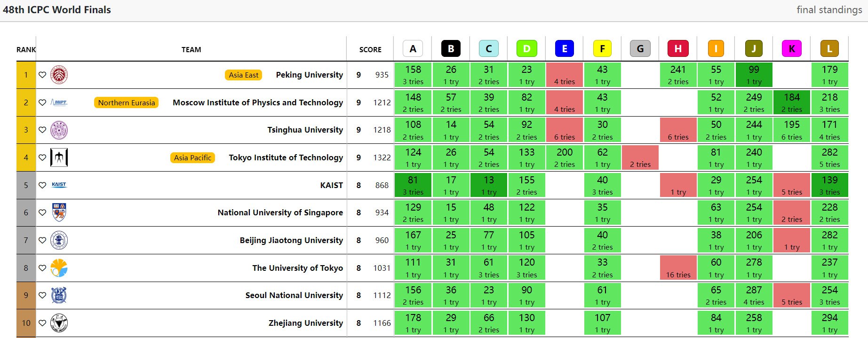Open Moscow Institute of Physics and Technology team
The height and width of the screenshot is (338, 868).
[258, 102]
